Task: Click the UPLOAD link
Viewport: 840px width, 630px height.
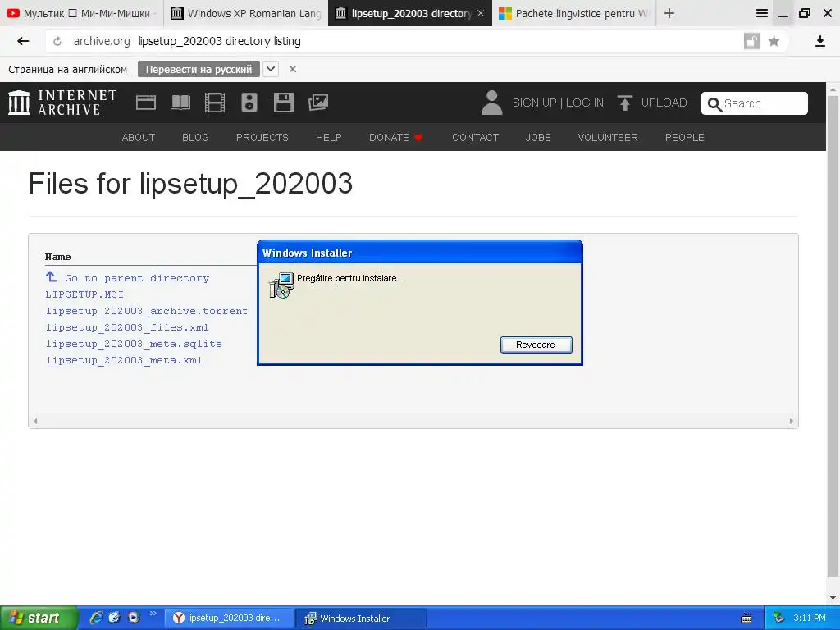Action: pyautogui.click(x=664, y=103)
